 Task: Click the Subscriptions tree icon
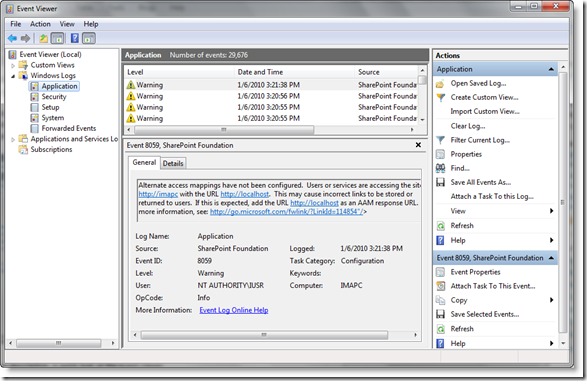(x=23, y=150)
